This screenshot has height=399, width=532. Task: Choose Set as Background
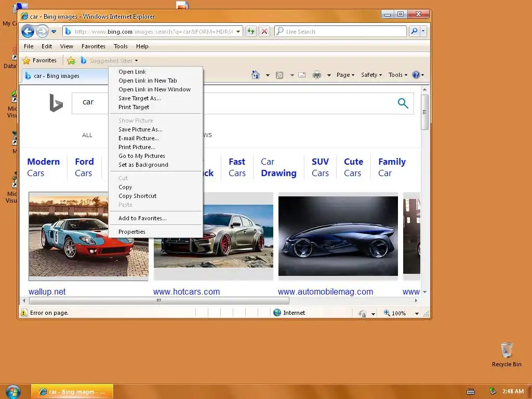(155, 165)
